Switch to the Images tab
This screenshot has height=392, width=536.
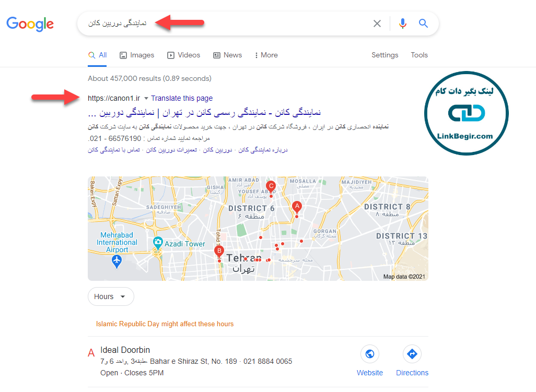coord(137,55)
